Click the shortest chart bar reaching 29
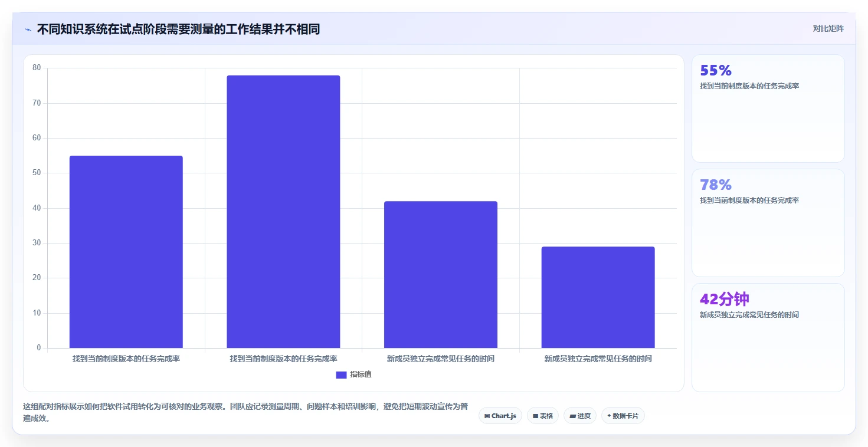868x447 pixels. (598, 297)
